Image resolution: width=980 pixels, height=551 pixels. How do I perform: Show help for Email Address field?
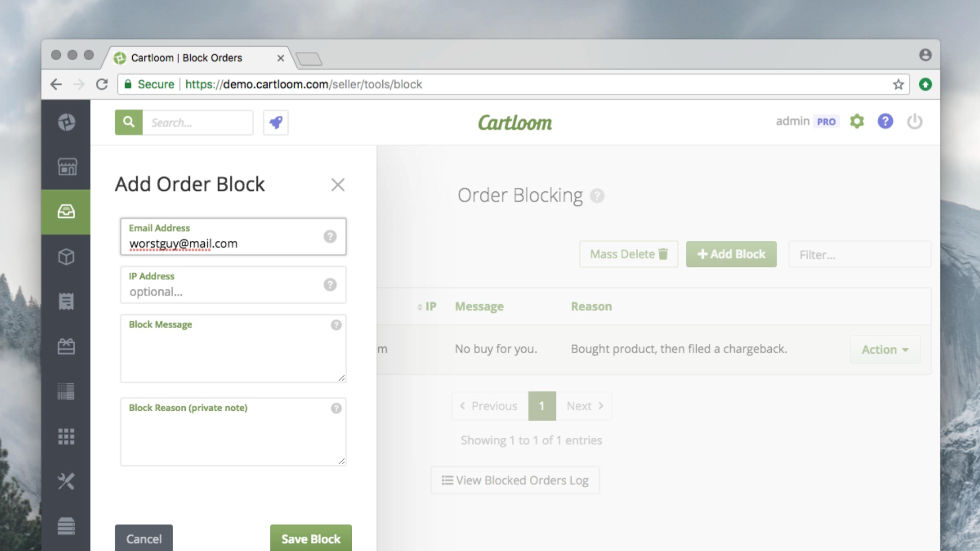pos(330,236)
